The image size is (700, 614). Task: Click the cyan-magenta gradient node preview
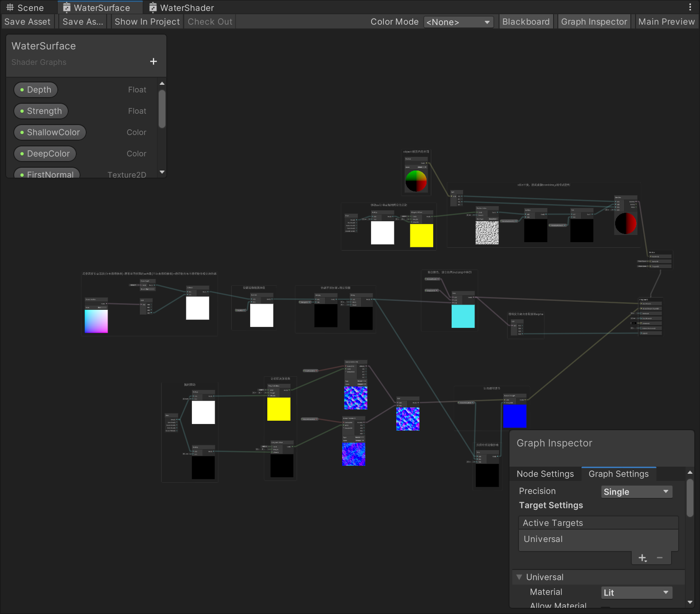click(x=96, y=321)
